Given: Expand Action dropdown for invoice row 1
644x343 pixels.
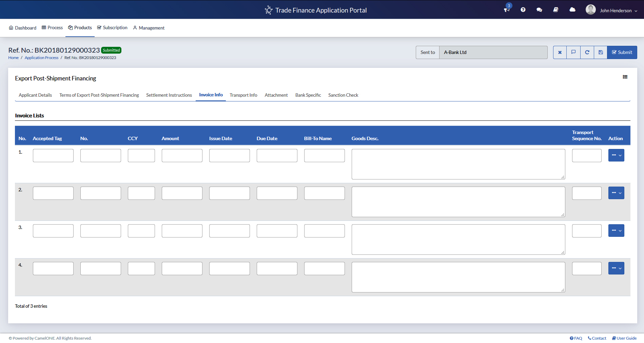Looking at the screenshot, I should tap(616, 155).
